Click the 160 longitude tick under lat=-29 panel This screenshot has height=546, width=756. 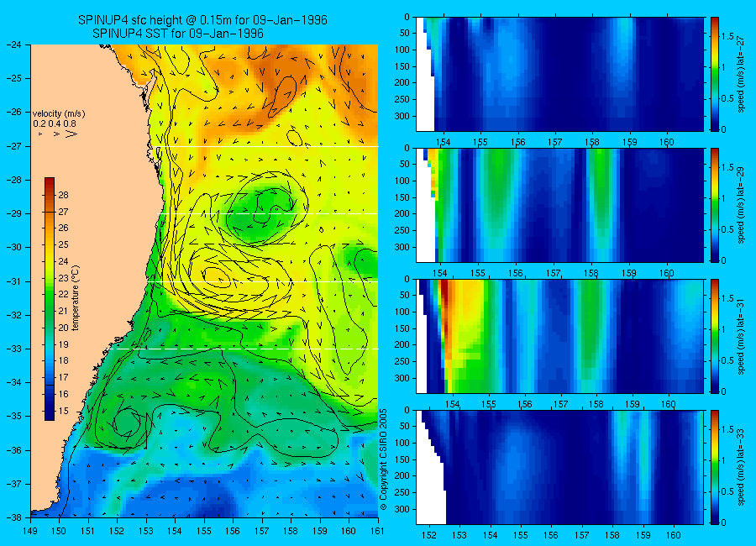[667, 273]
